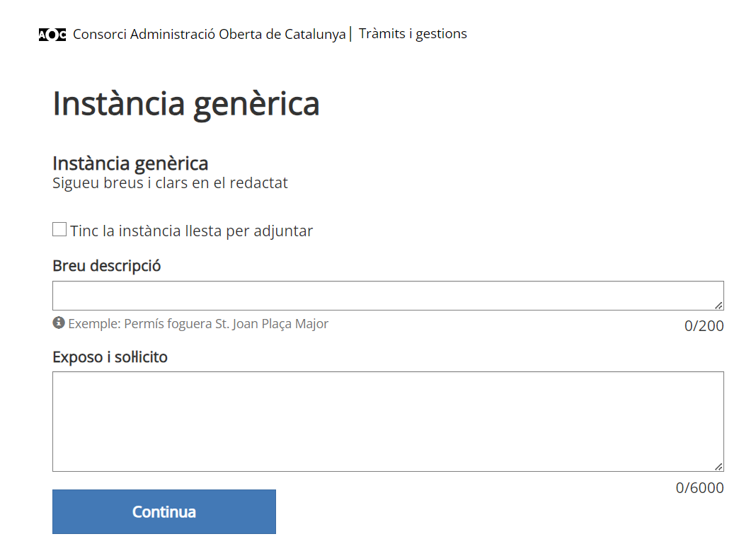
Task: Click the Instància genèrica section subheading
Action: point(130,164)
